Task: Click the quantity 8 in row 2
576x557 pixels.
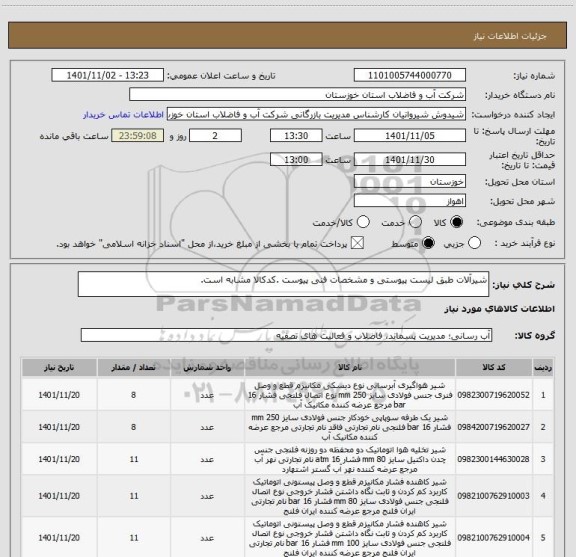Action: [133, 427]
